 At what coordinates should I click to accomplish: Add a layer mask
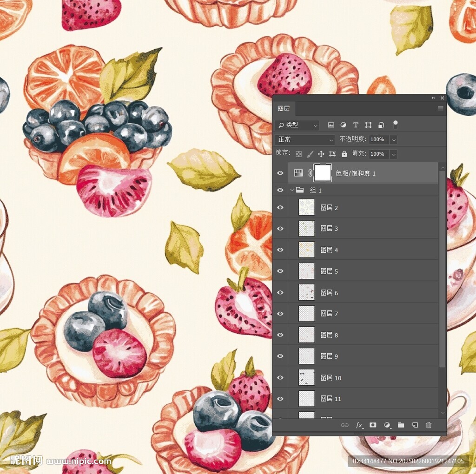(373, 425)
